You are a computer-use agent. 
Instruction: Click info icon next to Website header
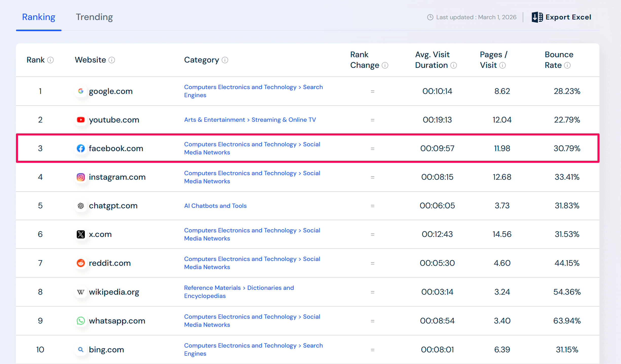click(x=112, y=60)
